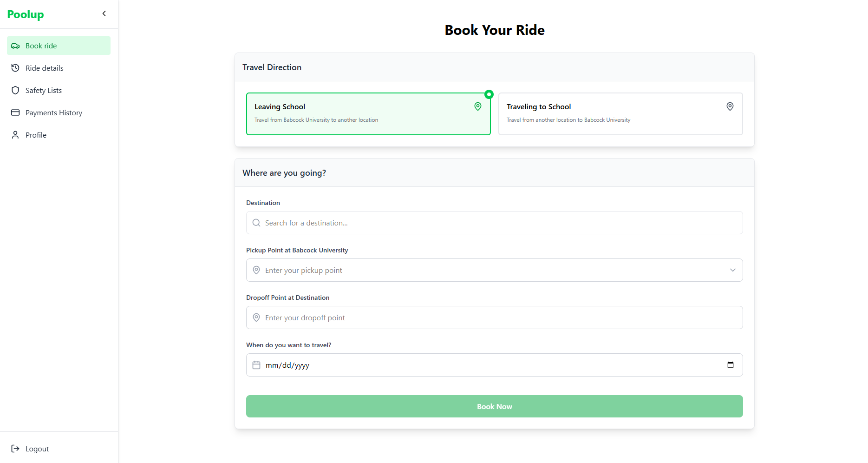The width and height of the screenshot is (868, 463).
Task: Expand the pickup point dropdown chevron
Action: pyautogui.click(x=732, y=270)
